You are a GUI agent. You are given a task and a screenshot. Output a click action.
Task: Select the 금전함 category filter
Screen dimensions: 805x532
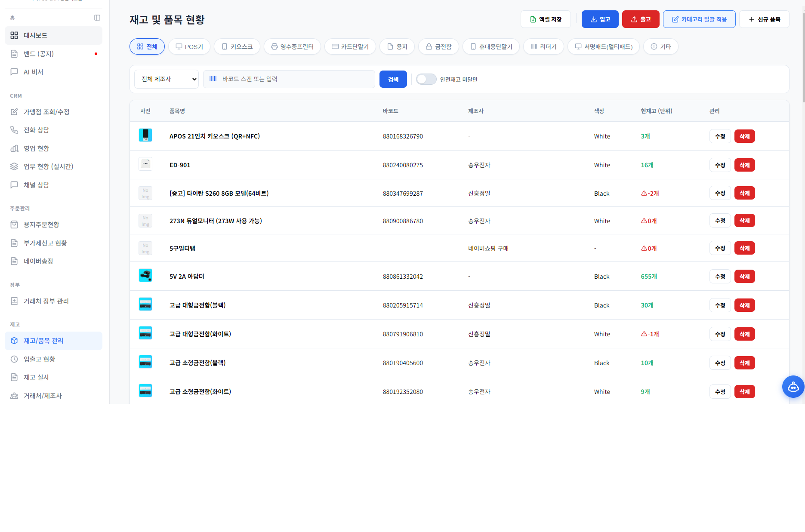[x=438, y=46]
